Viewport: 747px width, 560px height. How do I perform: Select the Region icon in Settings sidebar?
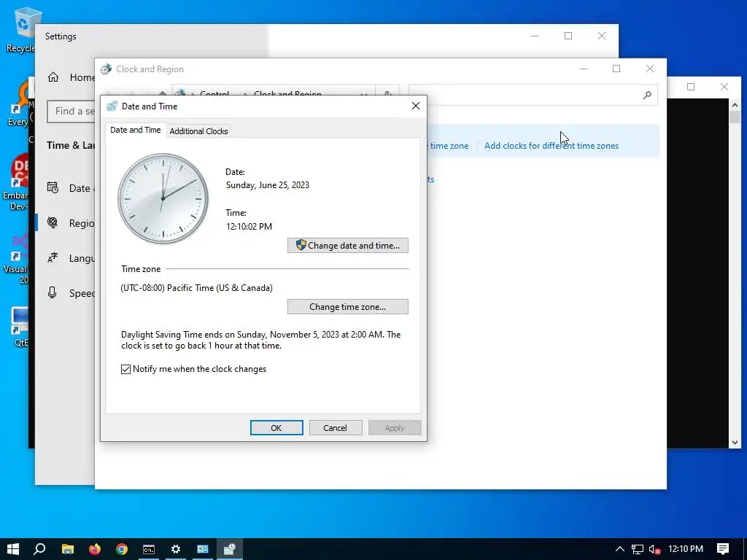tap(53, 222)
